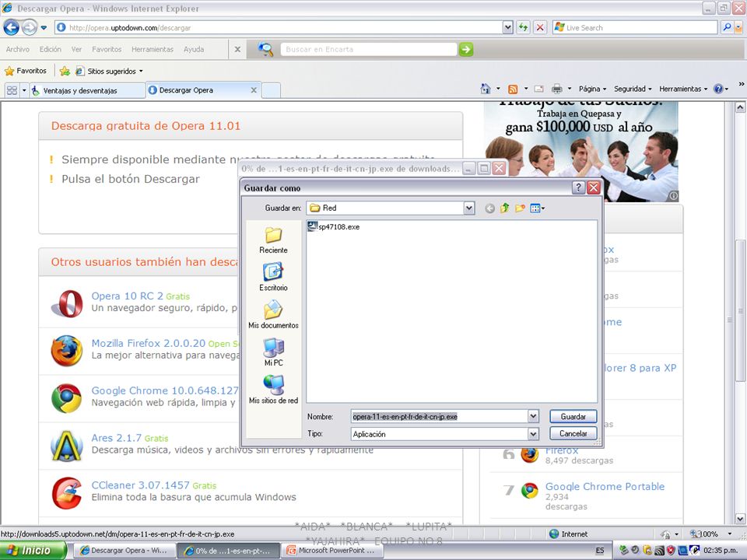This screenshot has height=560, width=747.
Task: Open the Archivo menu
Action: (x=18, y=49)
